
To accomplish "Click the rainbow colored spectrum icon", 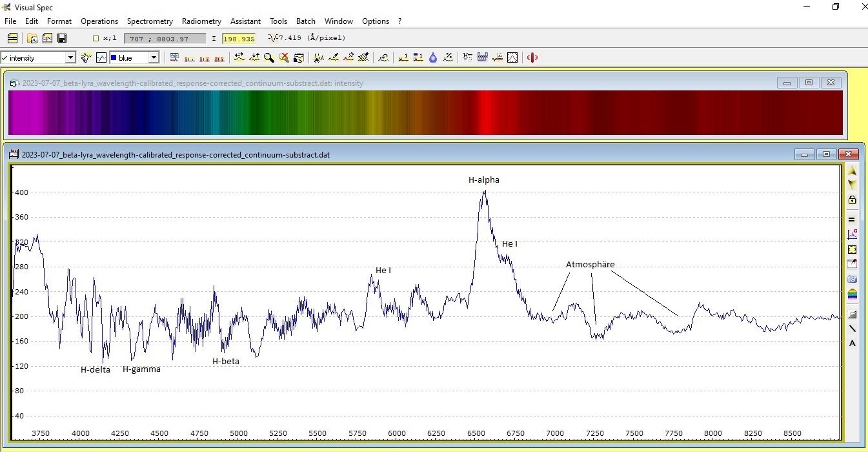I will (852, 294).
